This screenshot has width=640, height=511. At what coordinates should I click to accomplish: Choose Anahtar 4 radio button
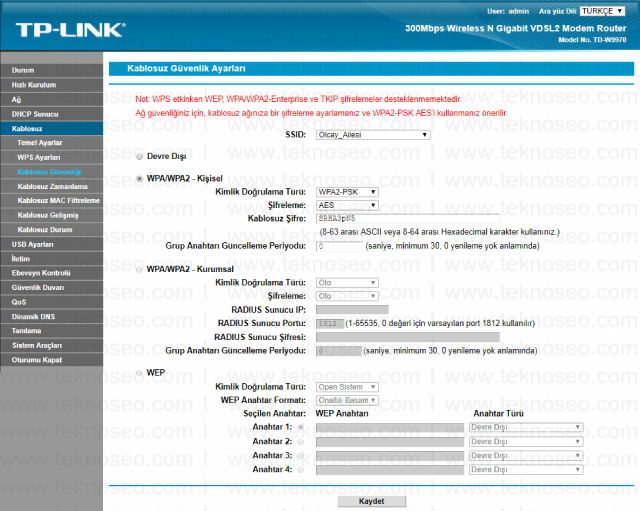coord(301,470)
